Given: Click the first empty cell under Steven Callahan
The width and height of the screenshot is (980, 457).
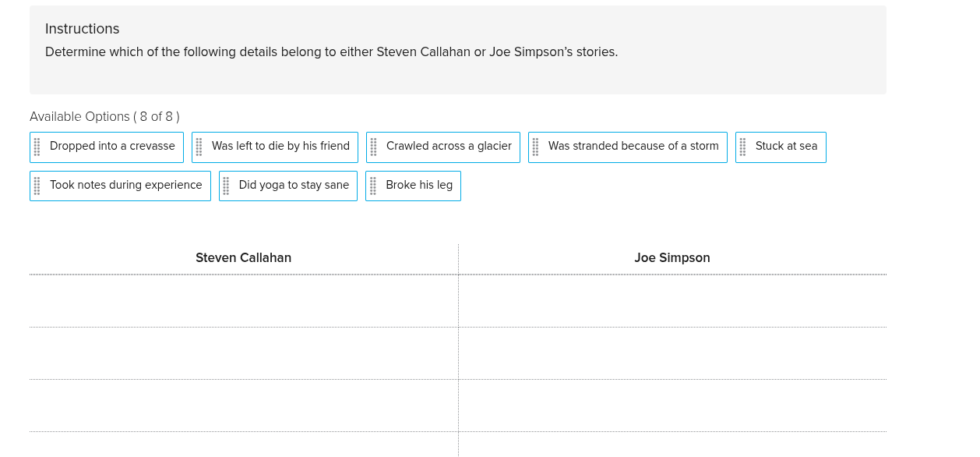Looking at the screenshot, I should pos(243,300).
